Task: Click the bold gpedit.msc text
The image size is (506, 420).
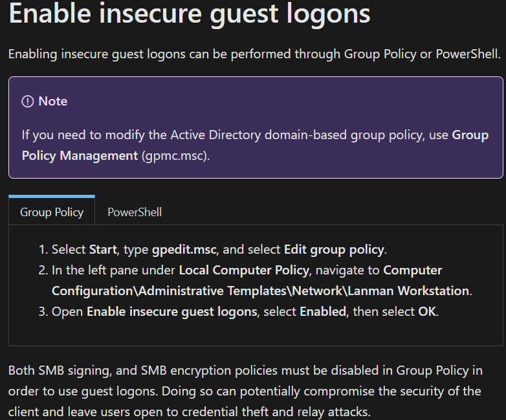Action: [x=184, y=250]
